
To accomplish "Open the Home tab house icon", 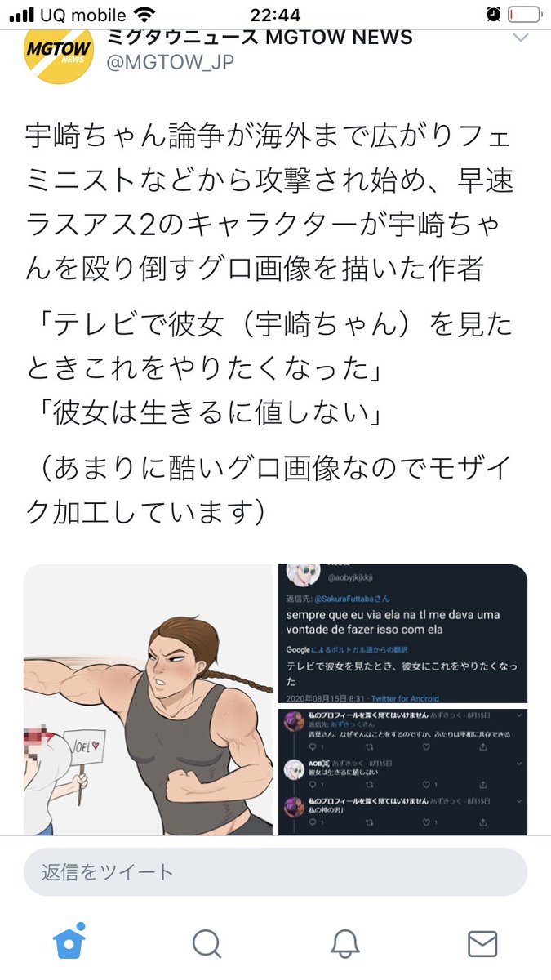I will pos(69,943).
